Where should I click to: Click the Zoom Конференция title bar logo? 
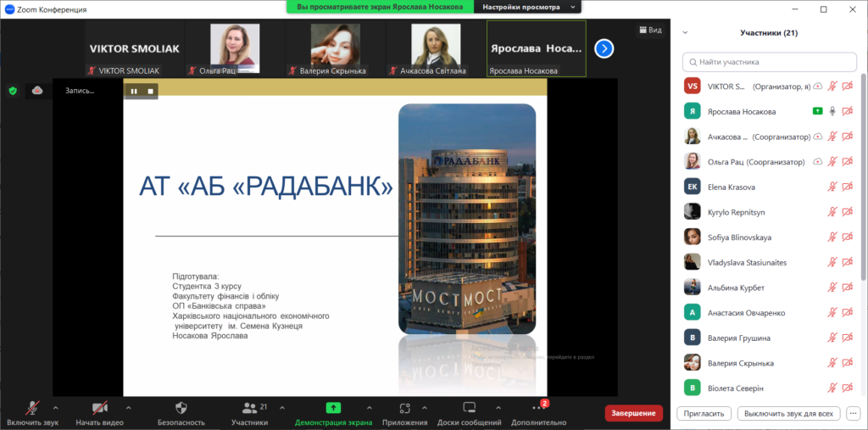pyautogui.click(x=9, y=9)
